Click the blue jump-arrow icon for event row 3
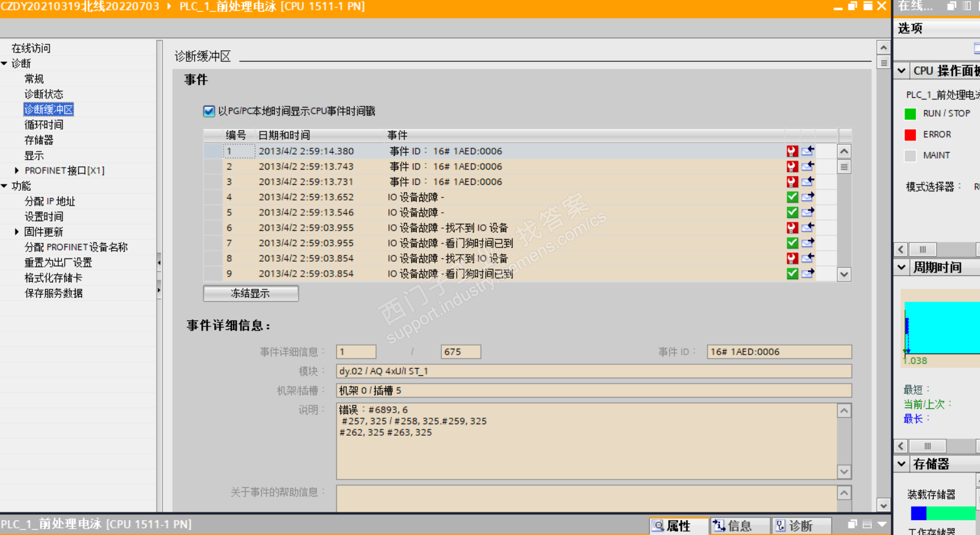The image size is (980, 535). (808, 182)
